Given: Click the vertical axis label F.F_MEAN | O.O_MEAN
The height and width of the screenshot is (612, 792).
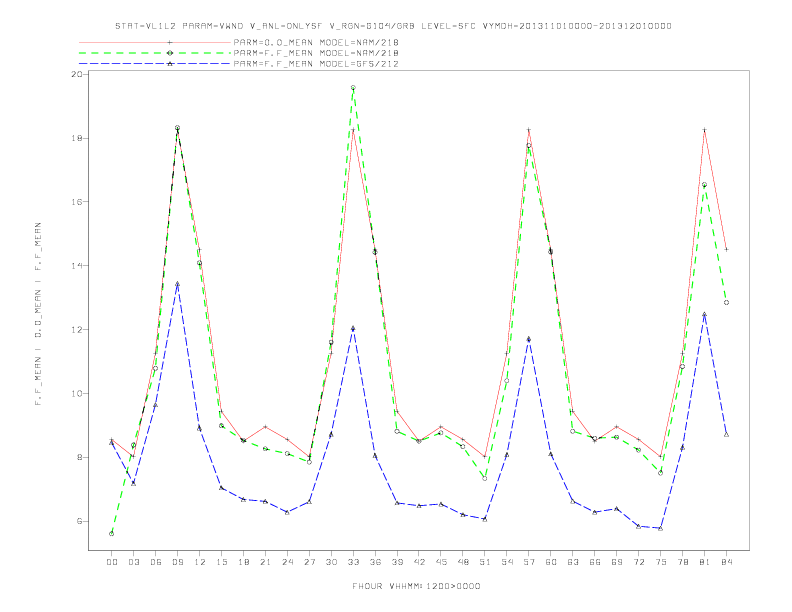Looking at the screenshot, I should 38,314.
